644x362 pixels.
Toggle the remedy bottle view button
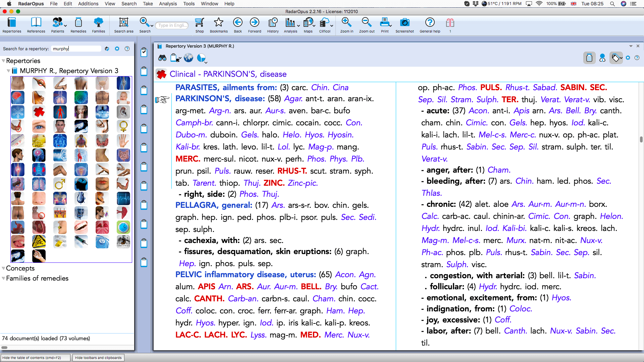point(589,58)
